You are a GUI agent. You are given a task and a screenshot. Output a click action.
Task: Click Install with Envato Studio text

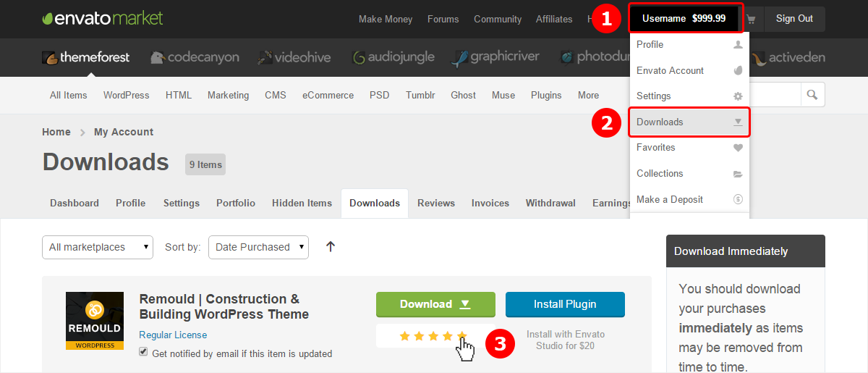[x=566, y=340]
